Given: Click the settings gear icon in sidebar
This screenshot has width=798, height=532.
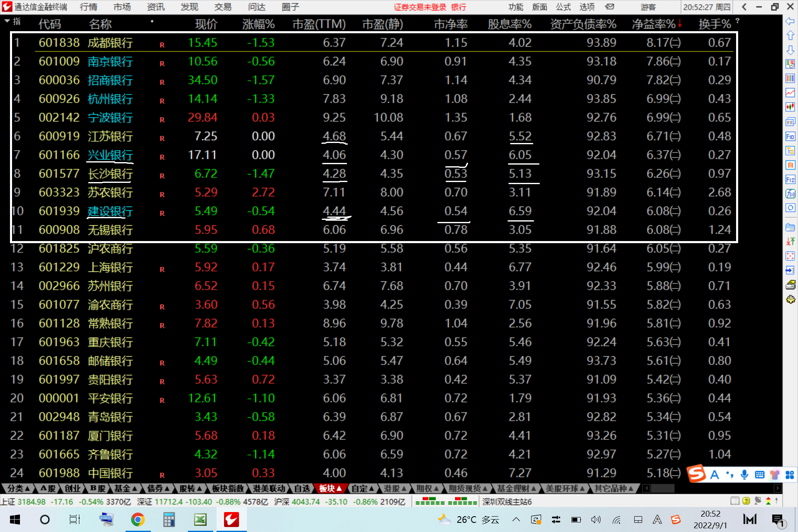Looking at the screenshot, I should pyautogui.click(x=790, y=299).
